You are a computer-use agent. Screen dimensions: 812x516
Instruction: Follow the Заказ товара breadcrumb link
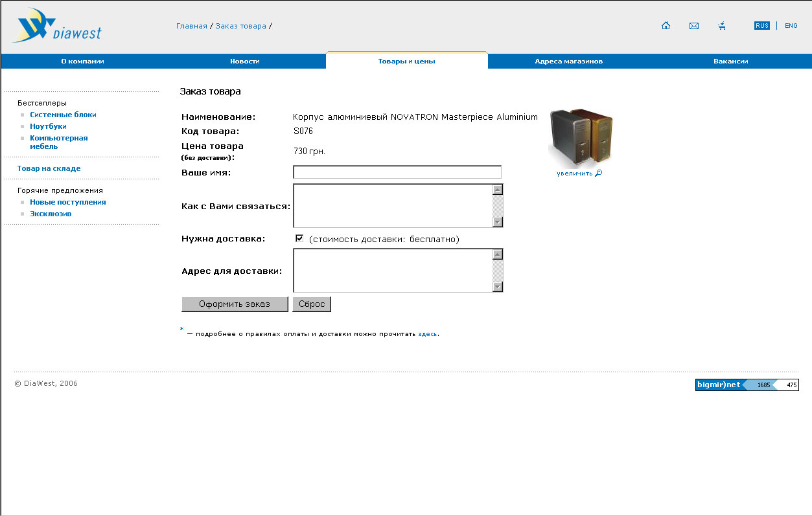click(241, 26)
